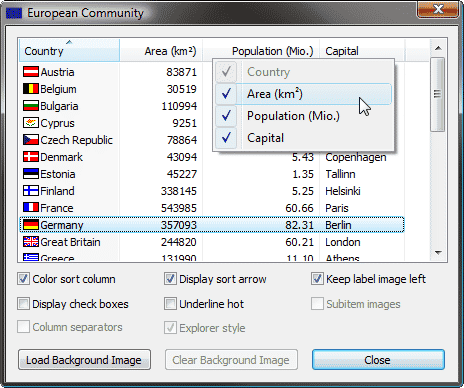Click the capital cell Berlin
This screenshot has height=388, width=464.
(x=338, y=225)
